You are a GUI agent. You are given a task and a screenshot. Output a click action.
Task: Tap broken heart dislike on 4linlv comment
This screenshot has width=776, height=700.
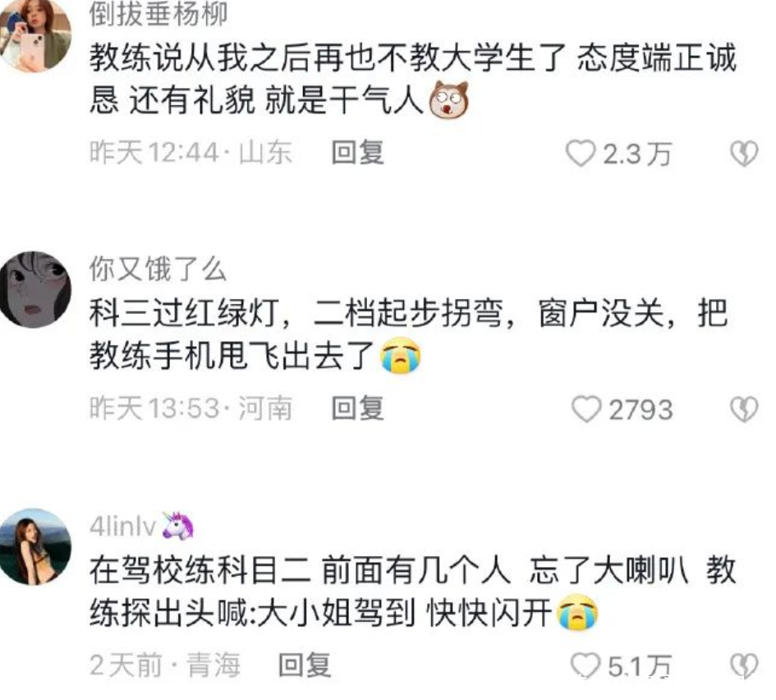click(x=744, y=665)
